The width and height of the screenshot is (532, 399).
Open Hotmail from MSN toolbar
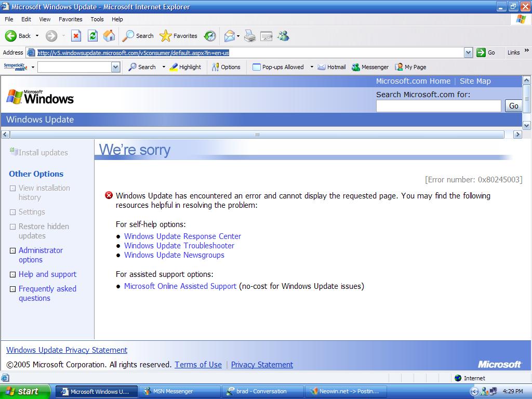click(331, 67)
